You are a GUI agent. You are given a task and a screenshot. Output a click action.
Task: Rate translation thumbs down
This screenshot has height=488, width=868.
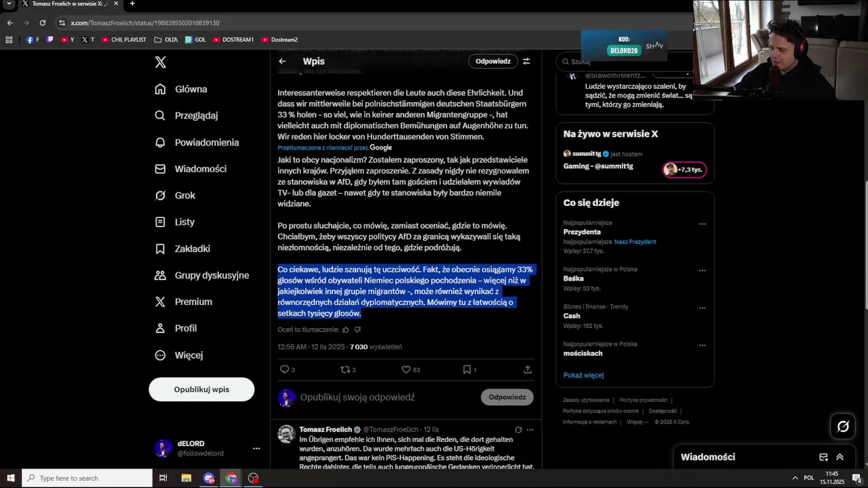[x=357, y=330]
